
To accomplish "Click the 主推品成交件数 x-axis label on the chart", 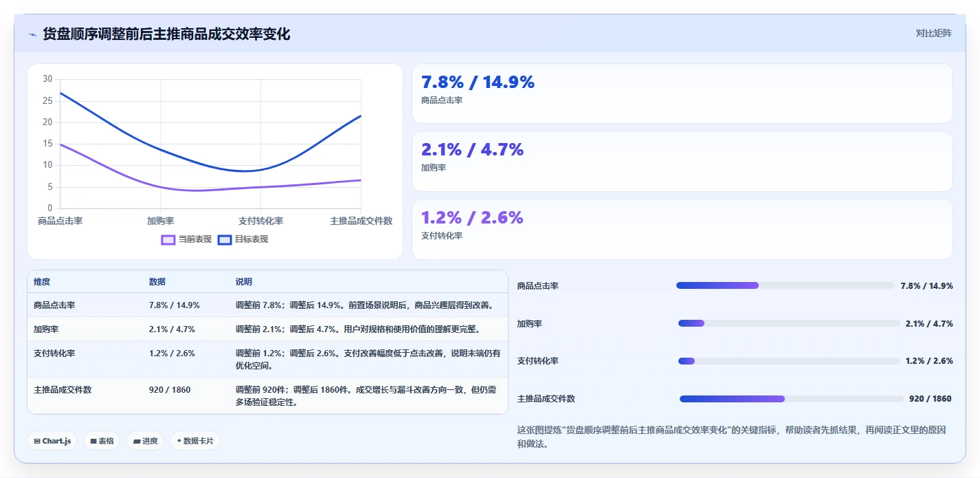I will tap(361, 221).
